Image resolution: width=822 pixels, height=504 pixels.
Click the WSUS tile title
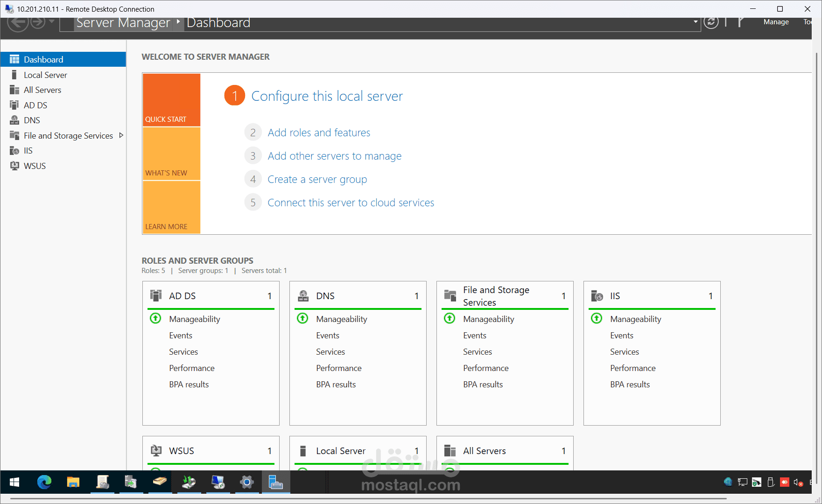pyautogui.click(x=182, y=450)
